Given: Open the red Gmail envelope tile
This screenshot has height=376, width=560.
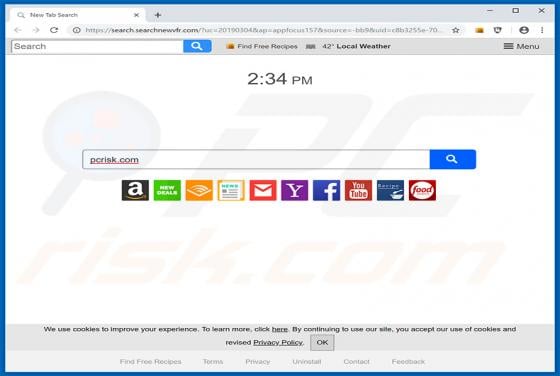Looking at the screenshot, I should pyautogui.click(x=263, y=190).
